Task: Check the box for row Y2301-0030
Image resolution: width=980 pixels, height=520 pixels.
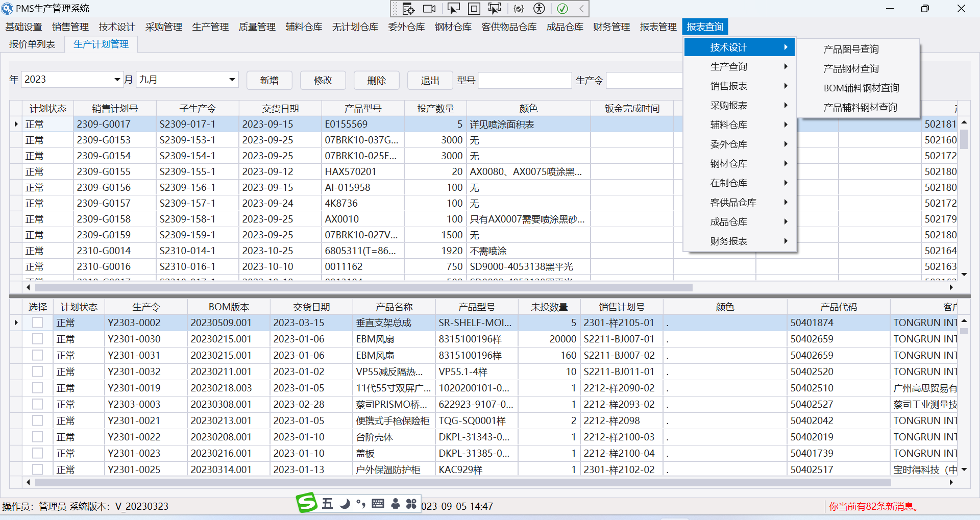Action: [37, 339]
